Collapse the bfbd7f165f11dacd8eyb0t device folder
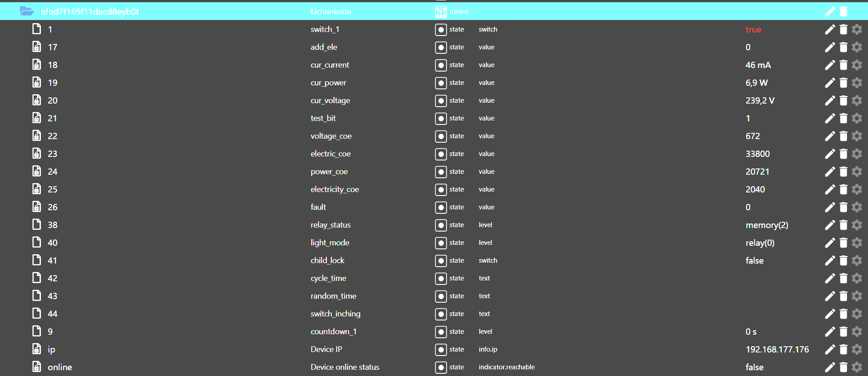 pyautogui.click(x=27, y=12)
